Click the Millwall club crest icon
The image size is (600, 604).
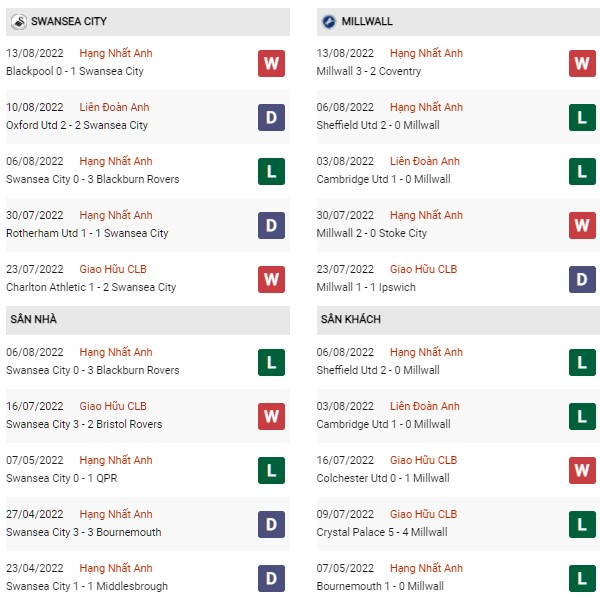pos(329,22)
